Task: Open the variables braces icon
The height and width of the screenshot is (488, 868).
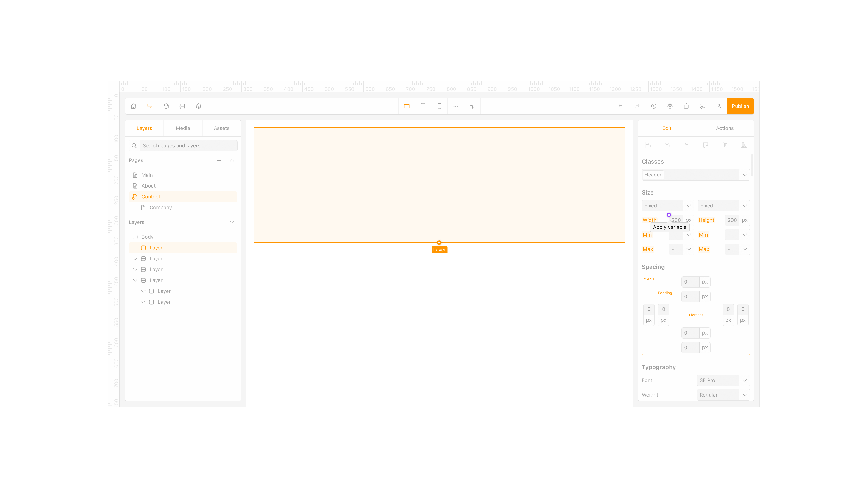Action: tap(182, 106)
